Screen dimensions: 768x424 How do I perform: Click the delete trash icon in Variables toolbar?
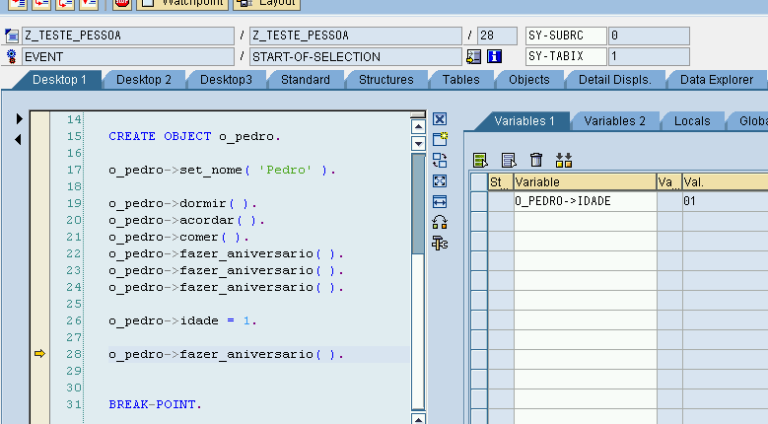(536, 160)
